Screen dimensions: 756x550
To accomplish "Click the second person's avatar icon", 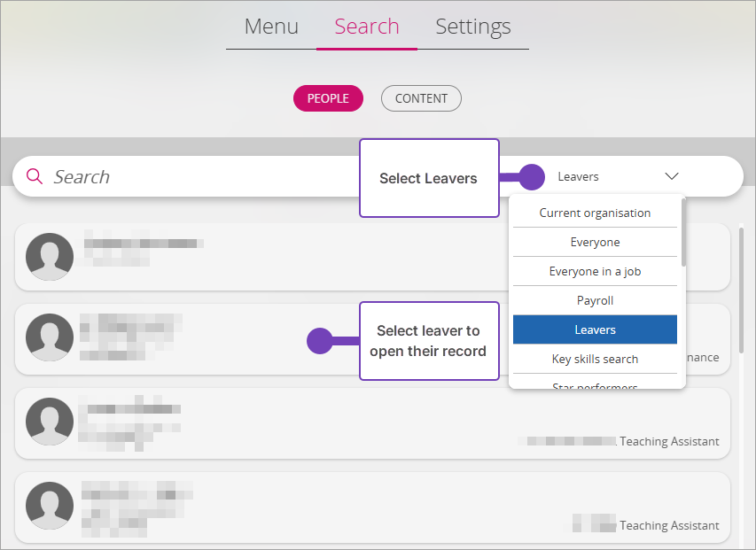I will click(50, 337).
